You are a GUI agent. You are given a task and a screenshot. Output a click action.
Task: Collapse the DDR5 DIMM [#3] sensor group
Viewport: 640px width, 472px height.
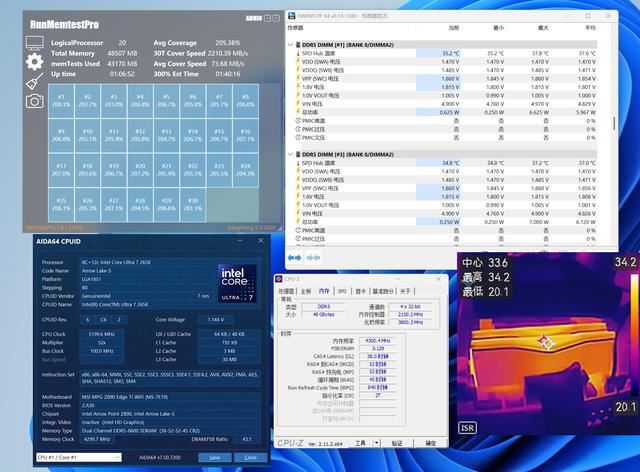(290, 154)
